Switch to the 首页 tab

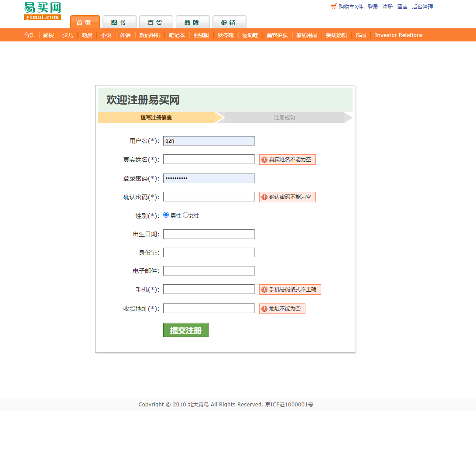(85, 22)
